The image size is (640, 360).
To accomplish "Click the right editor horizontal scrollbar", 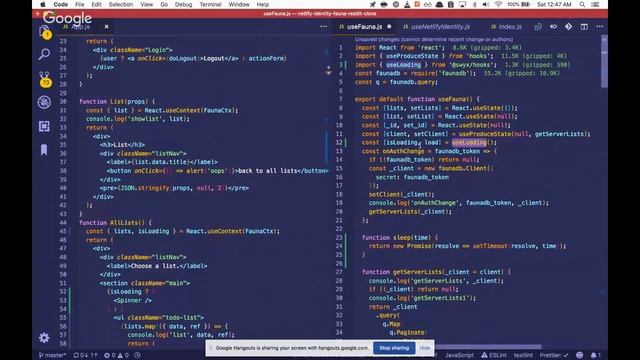I will [488, 347].
